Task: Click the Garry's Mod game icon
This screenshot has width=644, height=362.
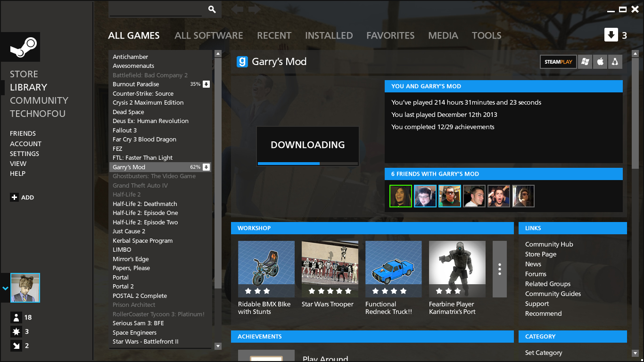Action: [x=242, y=62]
